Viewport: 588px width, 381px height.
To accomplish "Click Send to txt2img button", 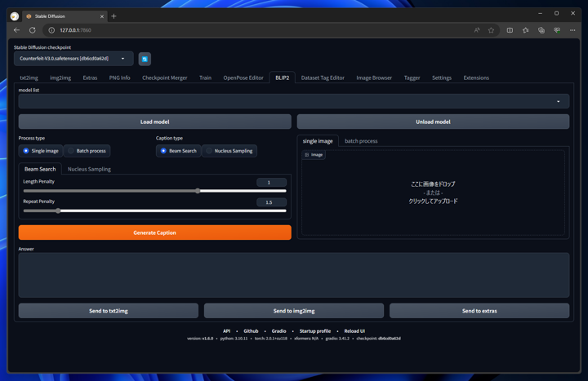I will (x=108, y=311).
